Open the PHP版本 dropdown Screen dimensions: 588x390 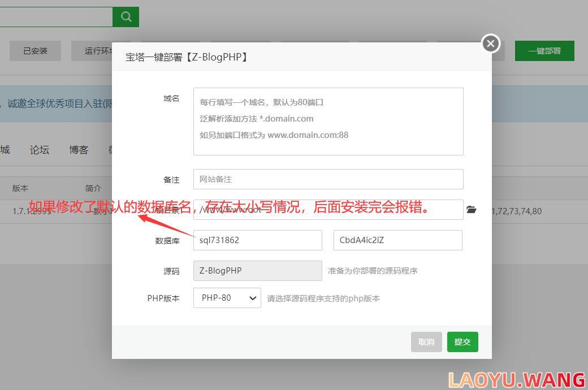click(x=226, y=298)
